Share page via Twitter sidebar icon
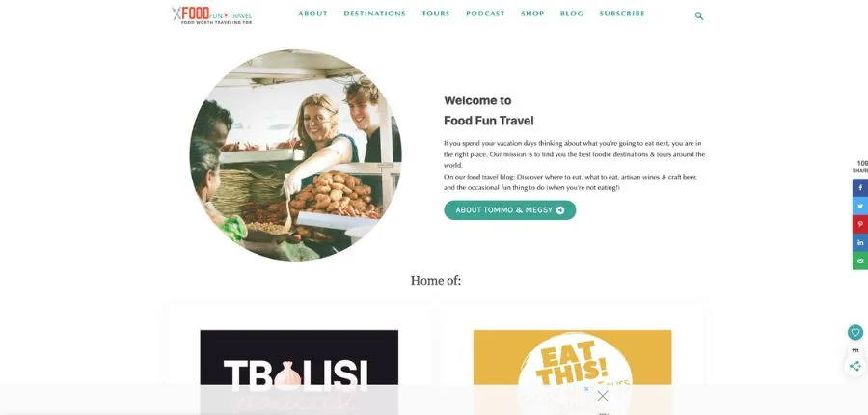The height and width of the screenshot is (415, 868). 860,207
